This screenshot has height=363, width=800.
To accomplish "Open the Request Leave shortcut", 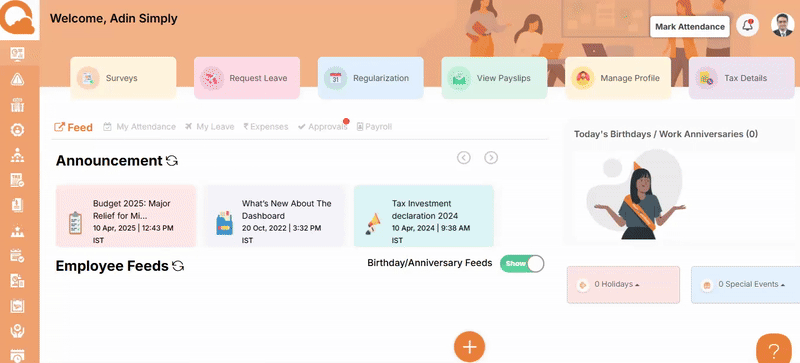I will [x=247, y=78].
